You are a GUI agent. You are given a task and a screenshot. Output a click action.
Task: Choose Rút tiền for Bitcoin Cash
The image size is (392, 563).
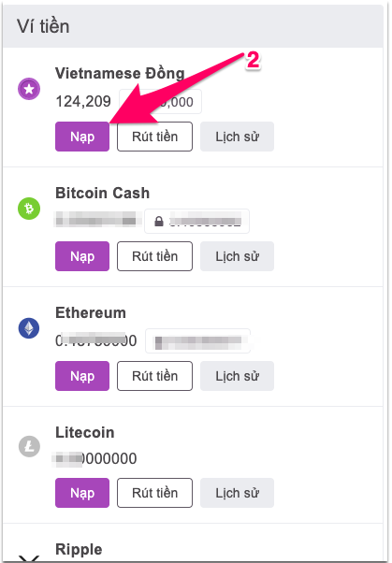click(x=155, y=256)
